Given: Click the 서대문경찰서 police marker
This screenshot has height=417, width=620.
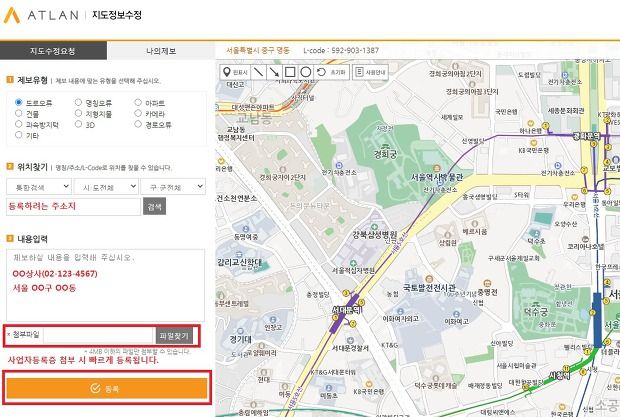Looking at the screenshot, I should click(x=350, y=340).
